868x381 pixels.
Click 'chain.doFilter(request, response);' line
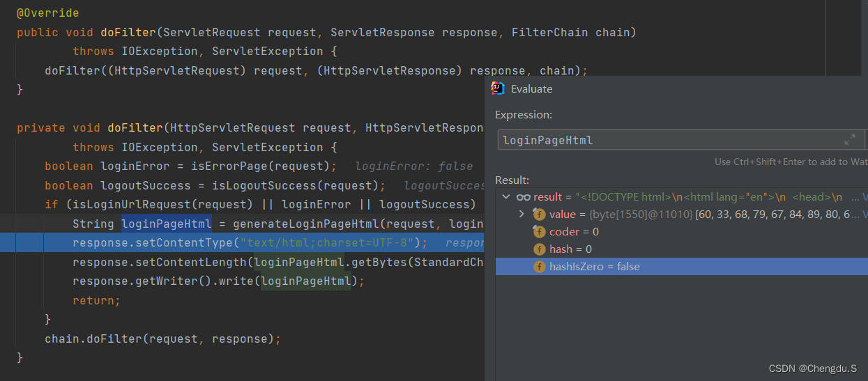(x=162, y=339)
